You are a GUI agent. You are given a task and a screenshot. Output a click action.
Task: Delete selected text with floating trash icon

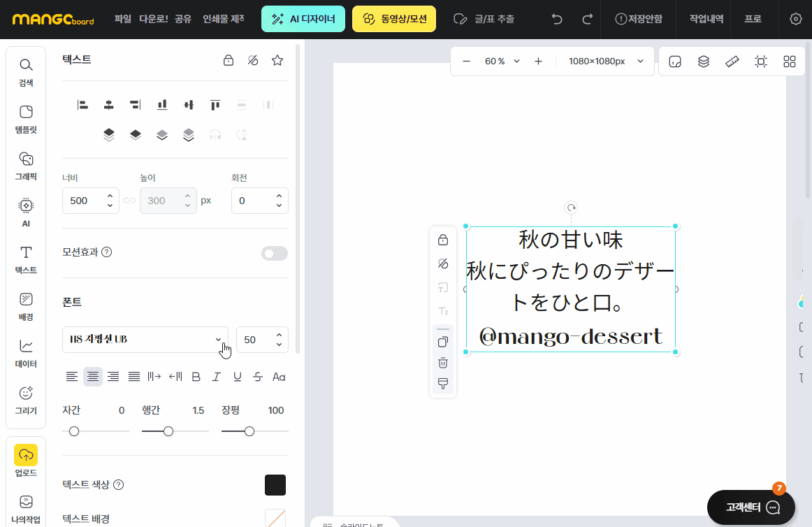click(x=443, y=363)
